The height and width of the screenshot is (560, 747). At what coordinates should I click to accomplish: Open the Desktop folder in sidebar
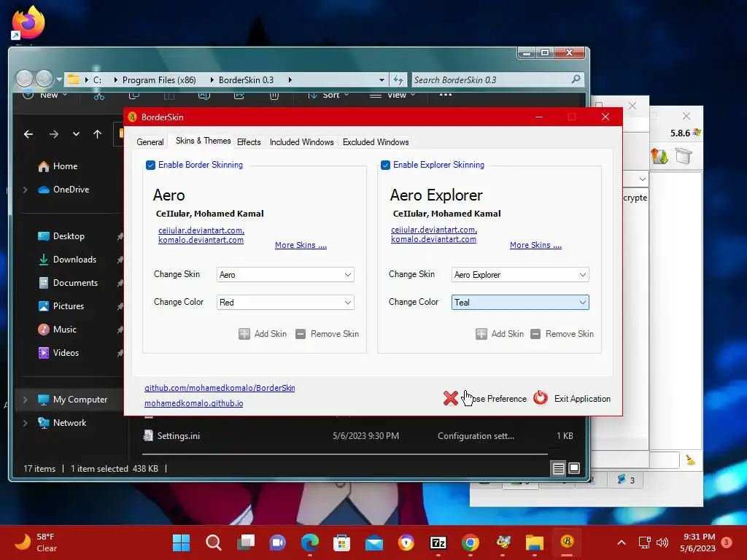(69, 236)
